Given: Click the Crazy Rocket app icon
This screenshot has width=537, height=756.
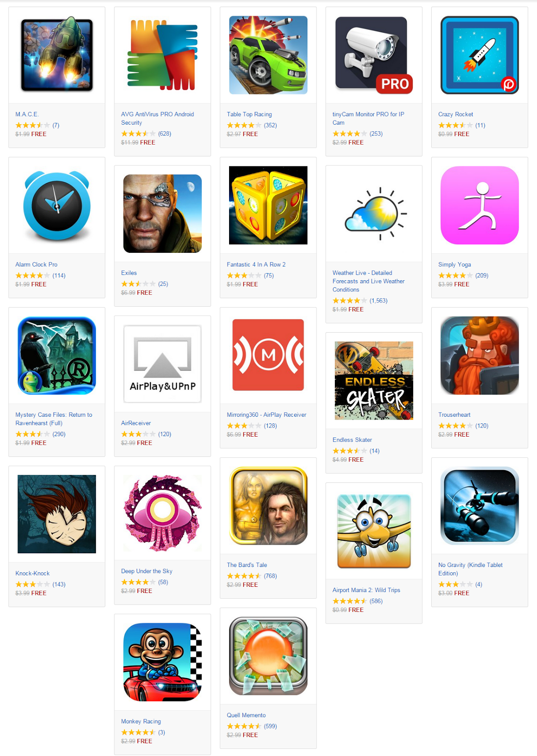Looking at the screenshot, I should click(479, 55).
